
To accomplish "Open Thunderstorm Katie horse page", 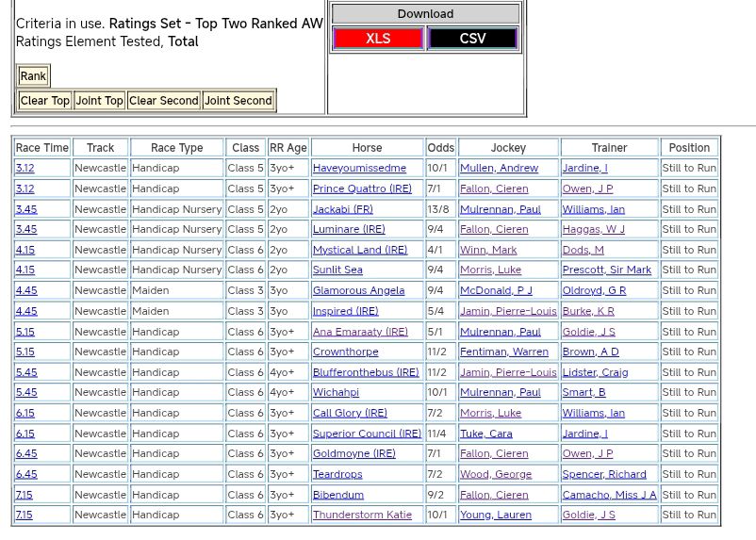I will [x=362, y=515].
